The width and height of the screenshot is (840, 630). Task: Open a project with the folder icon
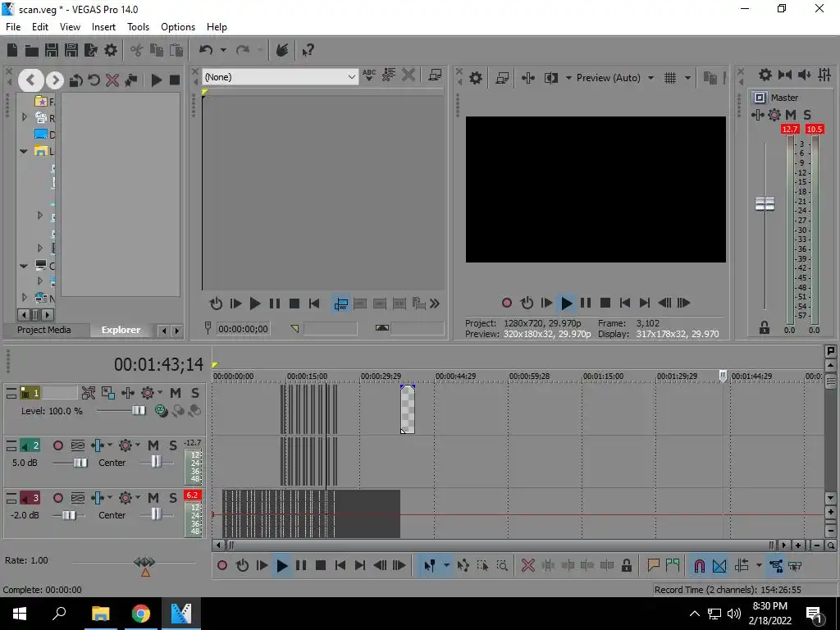32,50
